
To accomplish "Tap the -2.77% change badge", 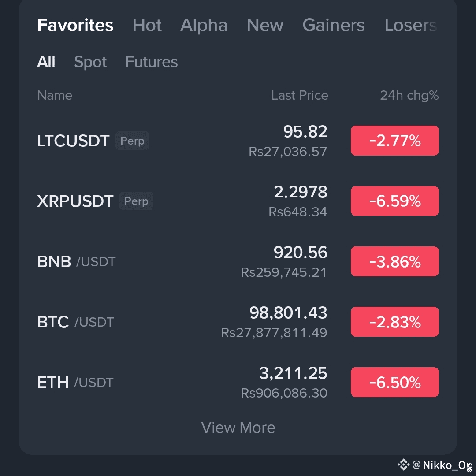I will click(x=394, y=141).
